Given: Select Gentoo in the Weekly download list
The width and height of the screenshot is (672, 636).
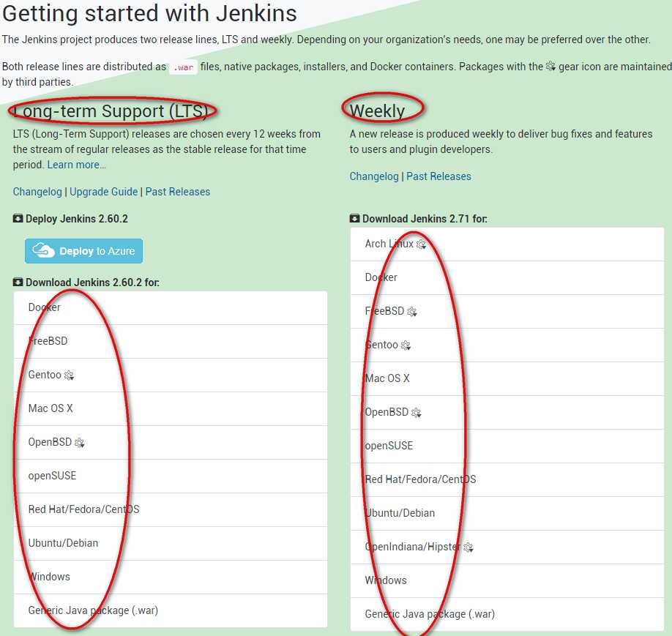Looking at the screenshot, I should click(507, 345).
